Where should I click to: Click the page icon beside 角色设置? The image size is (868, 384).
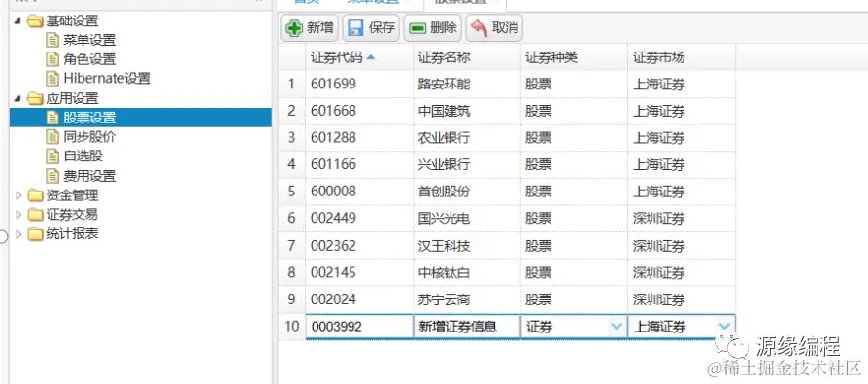pyautogui.click(x=52, y=59)
